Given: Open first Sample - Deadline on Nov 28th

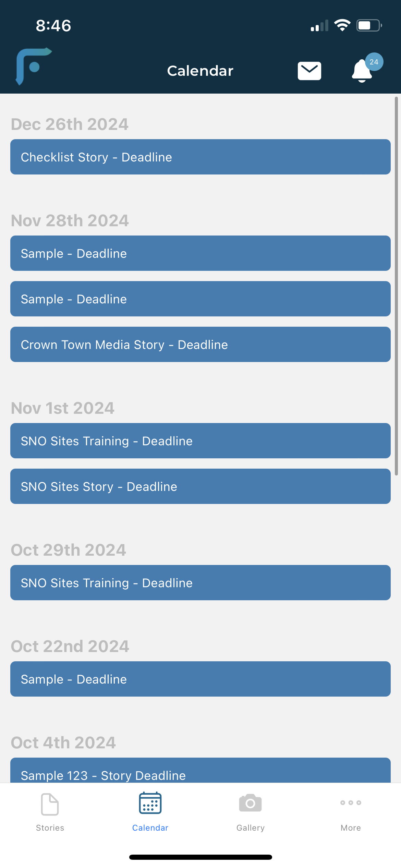Looking at the screenshot, I should [200, 253].
